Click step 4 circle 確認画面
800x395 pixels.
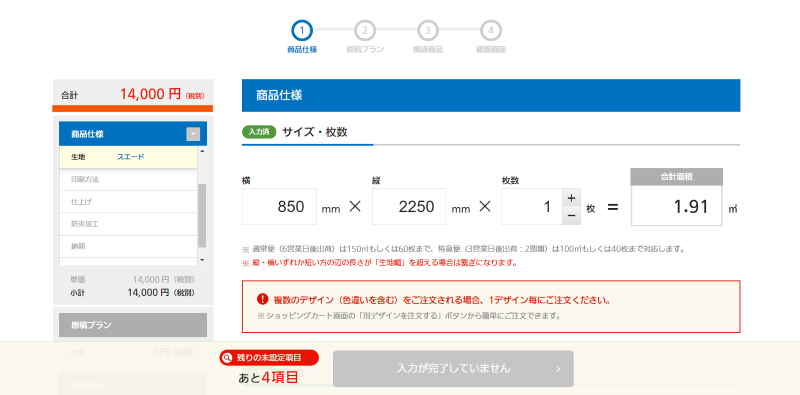tap(491, 30)
